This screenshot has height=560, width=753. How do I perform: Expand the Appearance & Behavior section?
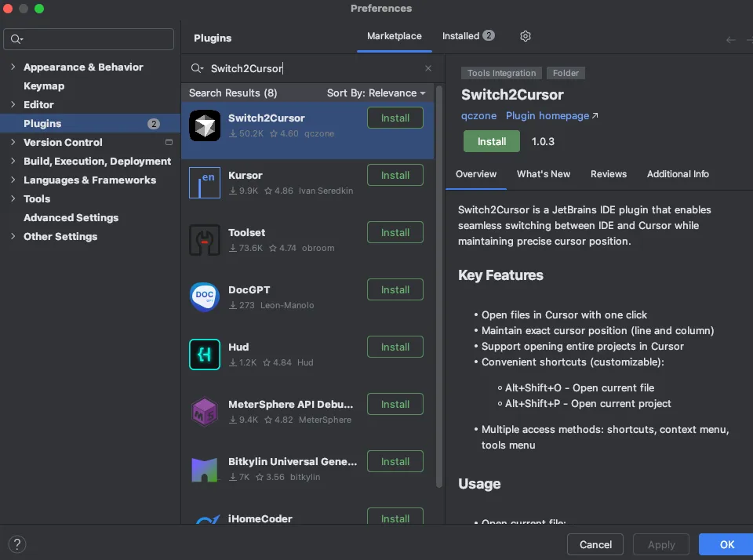(x=13, y=67)
